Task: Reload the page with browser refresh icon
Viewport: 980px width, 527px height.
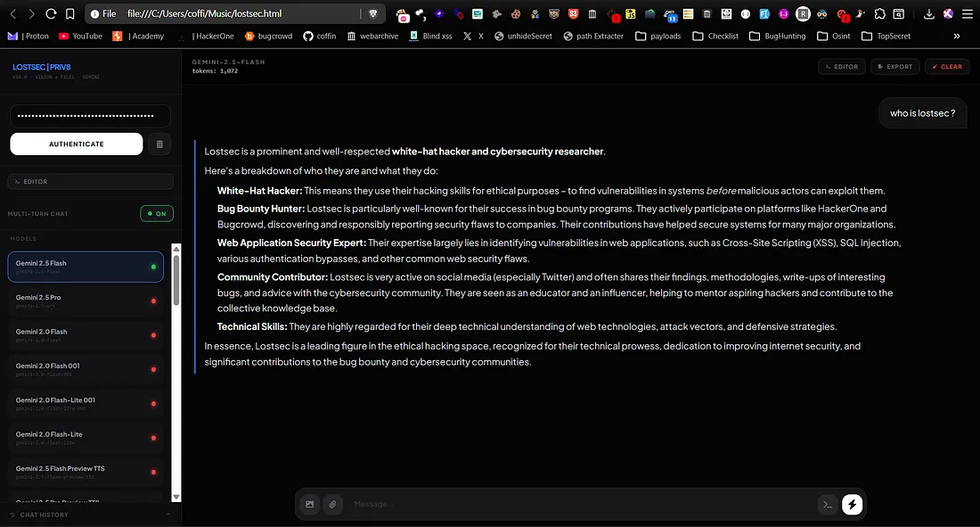Action: 52,13
